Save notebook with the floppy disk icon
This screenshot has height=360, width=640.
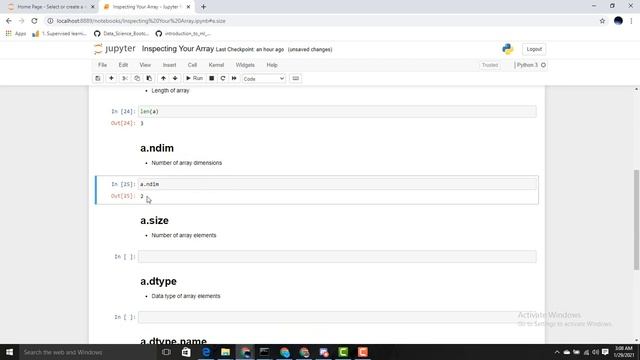[x=98, y=78]
